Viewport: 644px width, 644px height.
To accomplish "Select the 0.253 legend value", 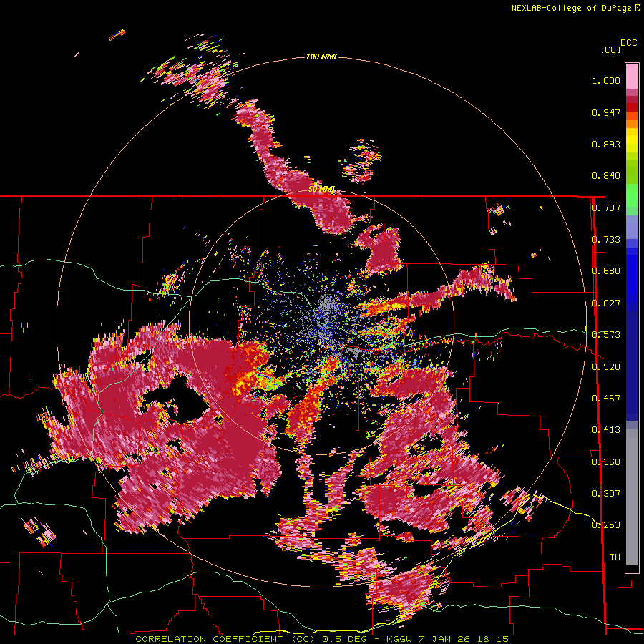I will 606,525.
